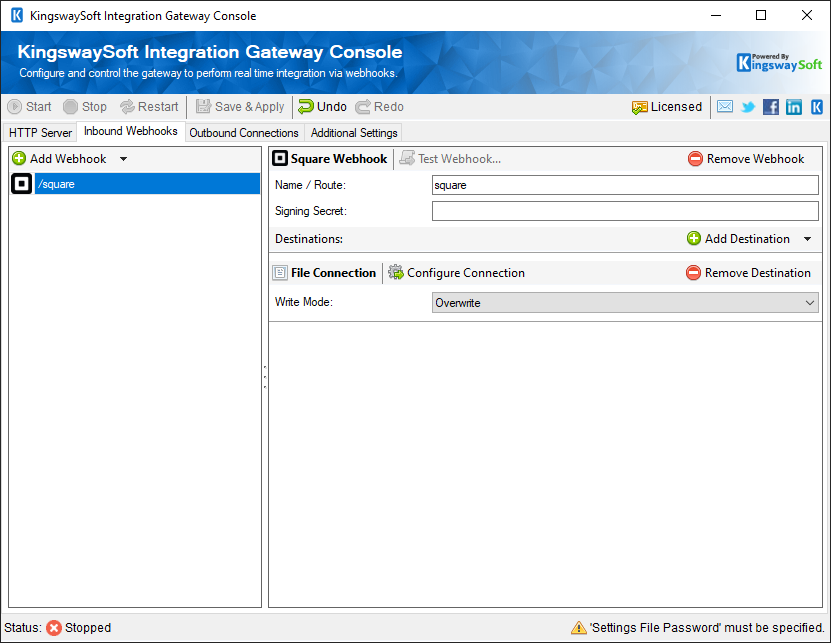The height and width of the screenshot is (643, 831).
Task: Click Save & Apply in toolbar
Action: (x=240, y=107)
